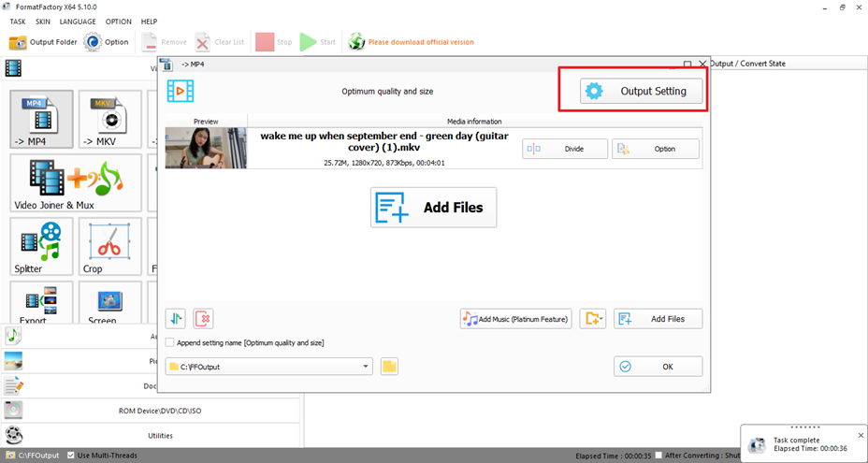Select the -> MKV conversion icon
The width and height of the screenshot is (868, 463).
110,119
